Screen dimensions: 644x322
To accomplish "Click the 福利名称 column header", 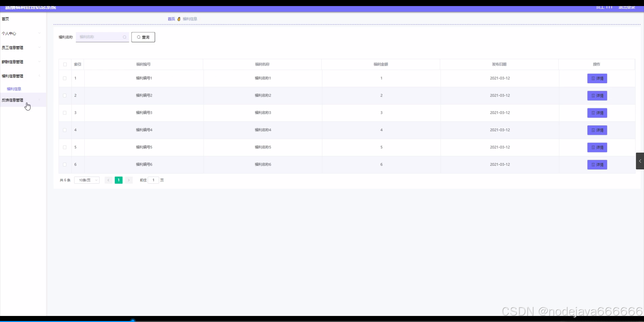I will coord(262,64).
